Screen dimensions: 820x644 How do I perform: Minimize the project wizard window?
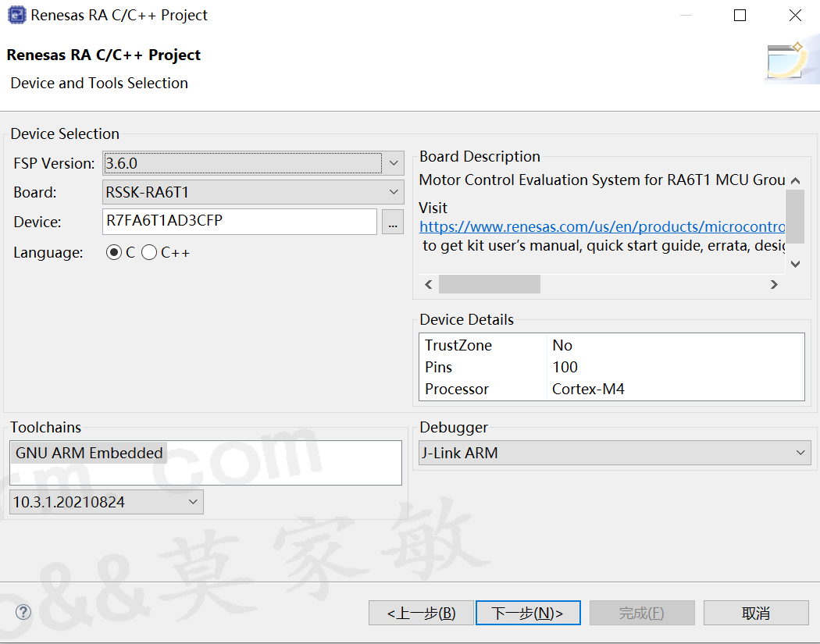[686, 15]
